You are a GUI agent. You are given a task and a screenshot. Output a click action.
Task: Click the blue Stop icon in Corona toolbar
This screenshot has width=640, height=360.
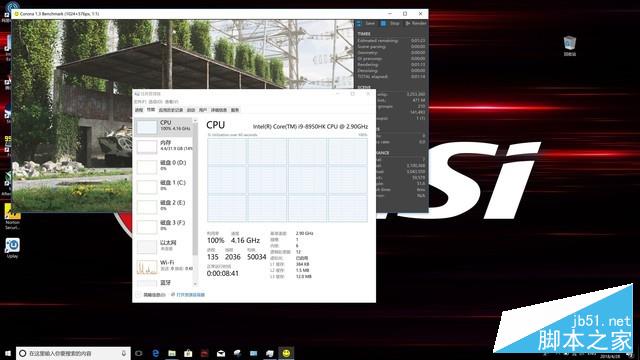tap(383, 24)
